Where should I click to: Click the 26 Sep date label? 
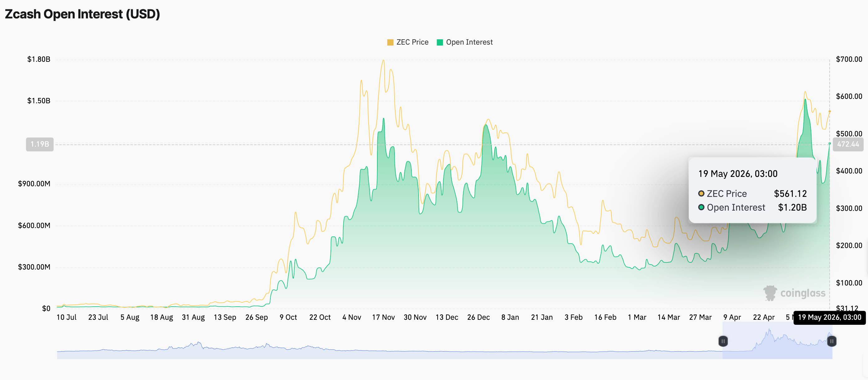click(x=257, y=317)
